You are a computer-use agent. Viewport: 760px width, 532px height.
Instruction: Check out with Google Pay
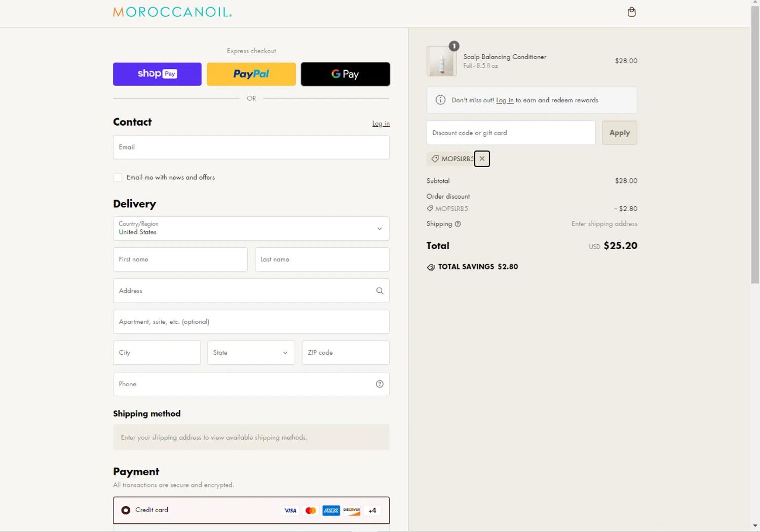pyautogui.click(x=346, y=74)
